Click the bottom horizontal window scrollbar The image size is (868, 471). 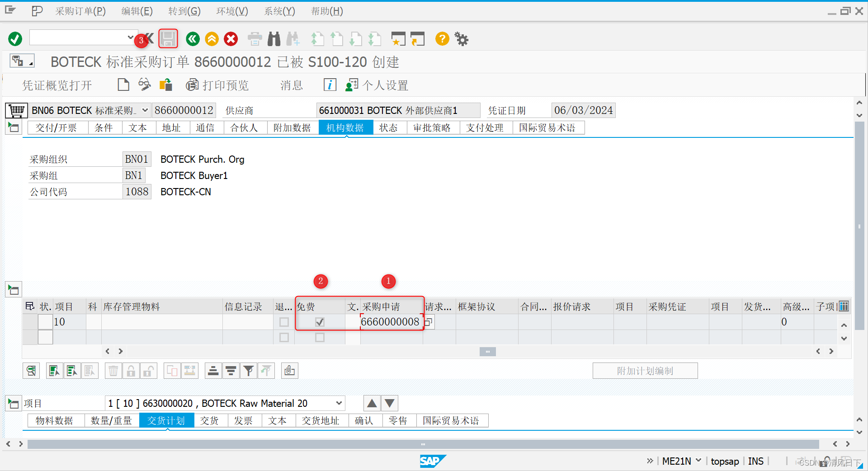coord(423,444)
